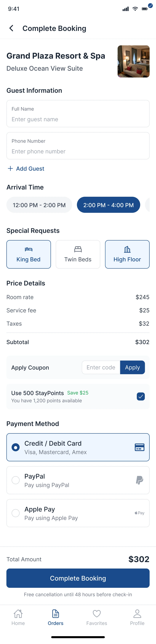156x644 pixels.
Task: Go to the Profile tab
Action: pyautogui.click(x=137, y=617)
